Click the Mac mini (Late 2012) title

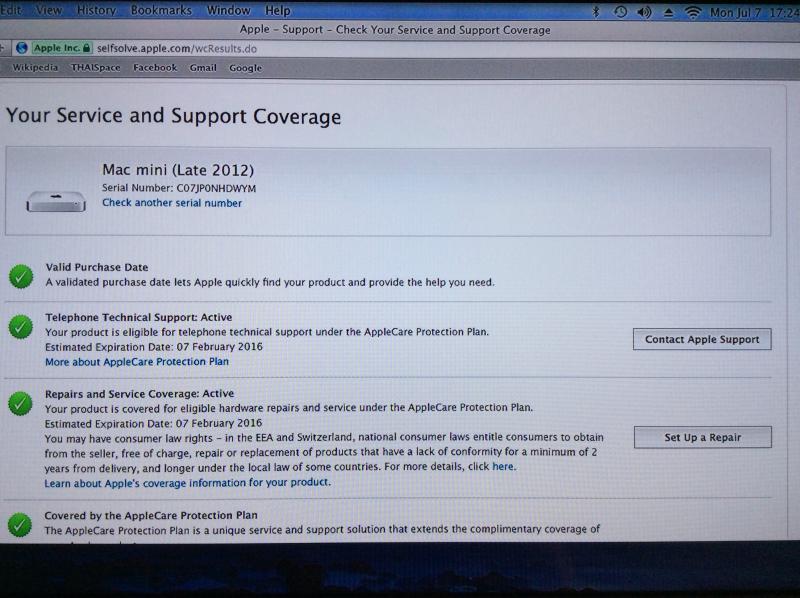(x=178, y=169)
